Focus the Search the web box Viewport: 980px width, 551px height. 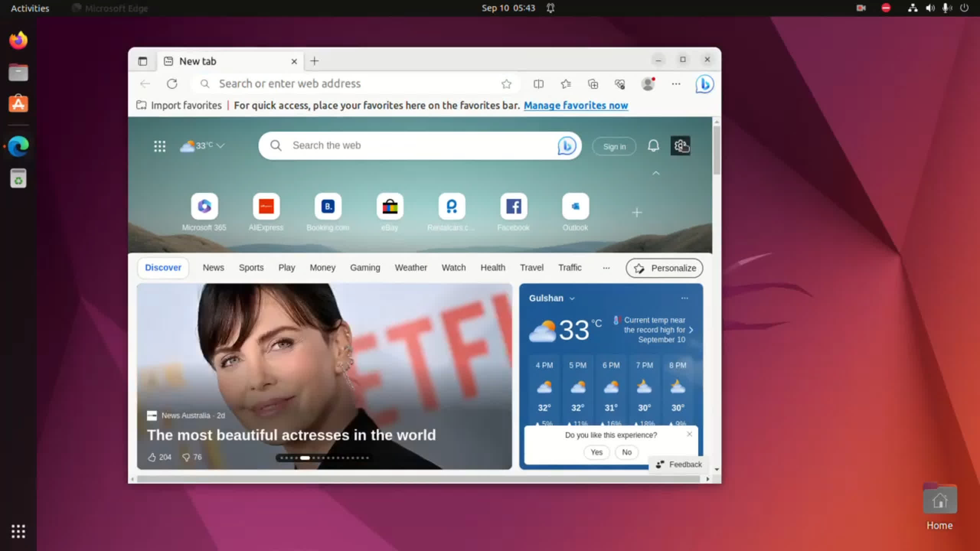420,146
